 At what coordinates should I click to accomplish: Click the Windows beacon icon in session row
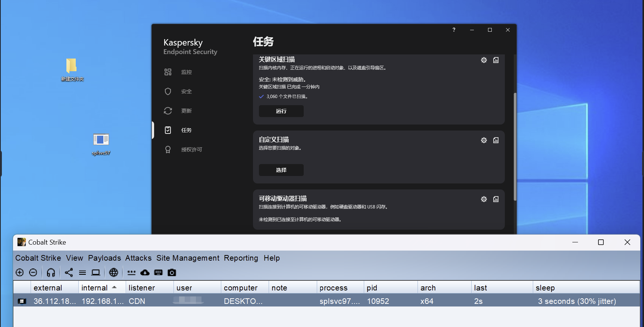tap(22, 301)
